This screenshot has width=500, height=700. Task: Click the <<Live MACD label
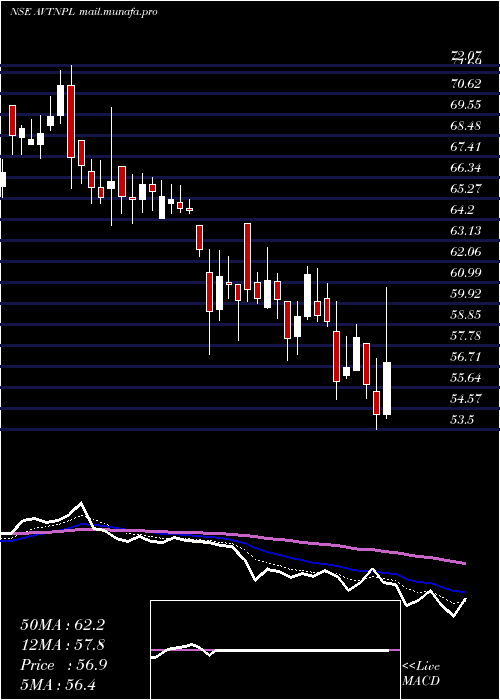pos(421,673)
